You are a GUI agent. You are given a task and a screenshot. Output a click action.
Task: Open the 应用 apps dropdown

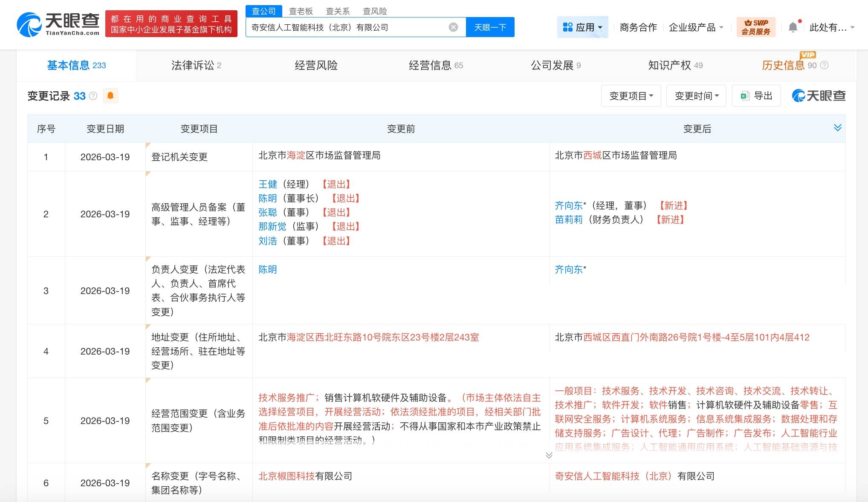pos(582,27)
